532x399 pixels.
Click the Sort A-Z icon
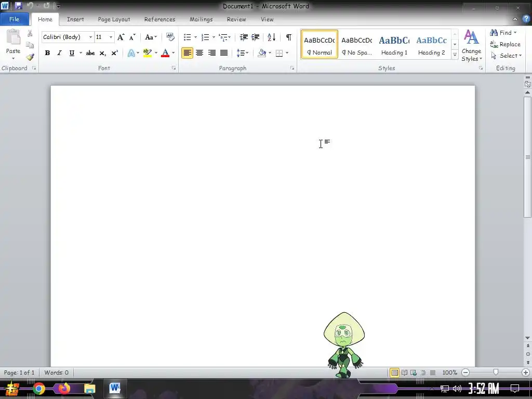271,37
